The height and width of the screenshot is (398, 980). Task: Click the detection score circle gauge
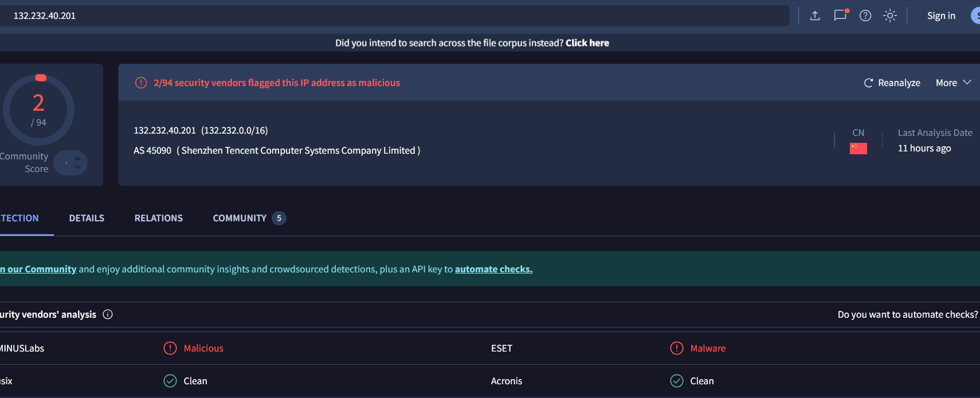[38, 110]
